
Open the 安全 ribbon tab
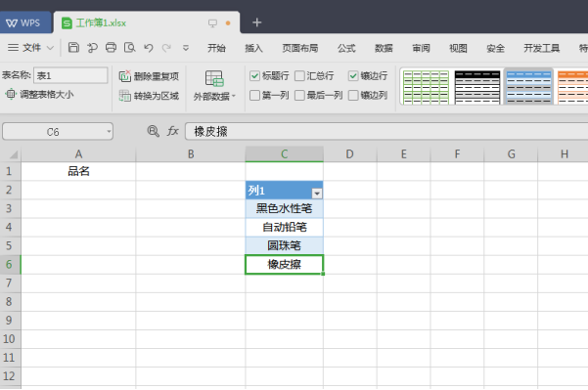[x=495, y=48]
